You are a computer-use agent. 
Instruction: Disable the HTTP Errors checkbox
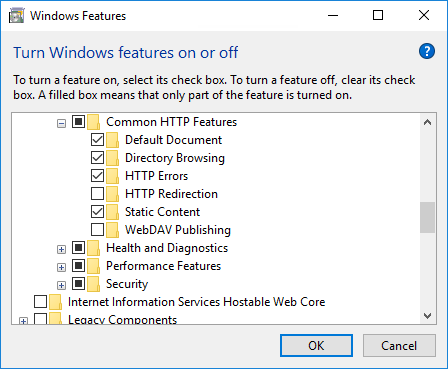(x=97, y=175)
